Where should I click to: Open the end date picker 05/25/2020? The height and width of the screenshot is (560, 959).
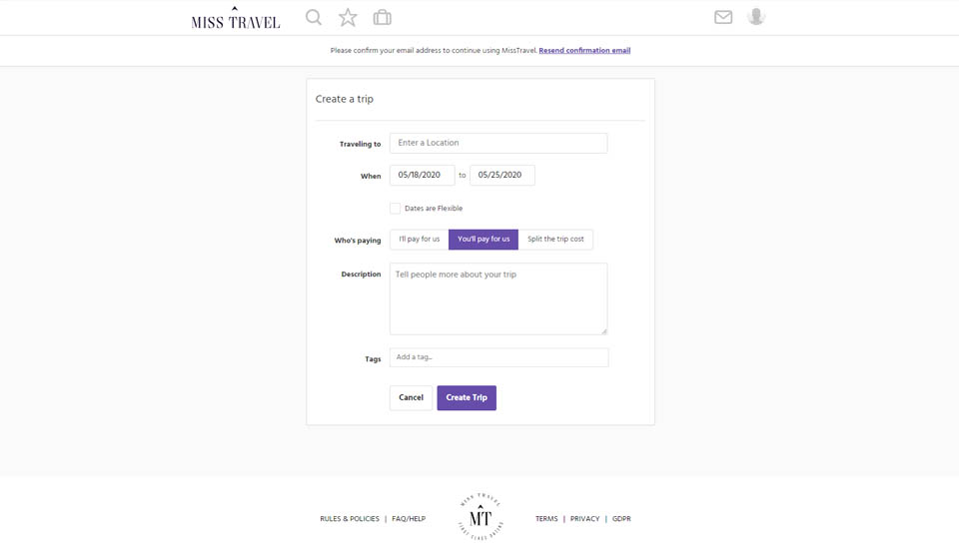tap(501, 176)
